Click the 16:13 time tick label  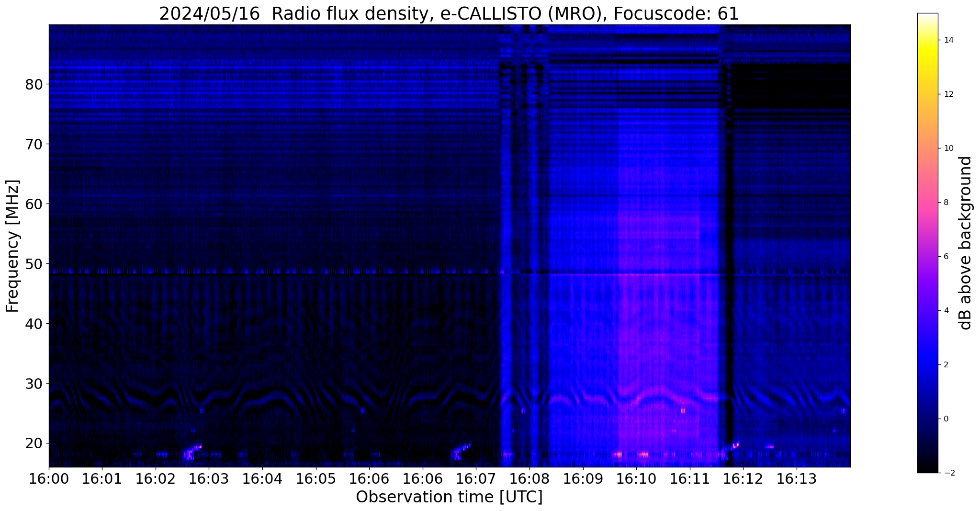[797, 478]
